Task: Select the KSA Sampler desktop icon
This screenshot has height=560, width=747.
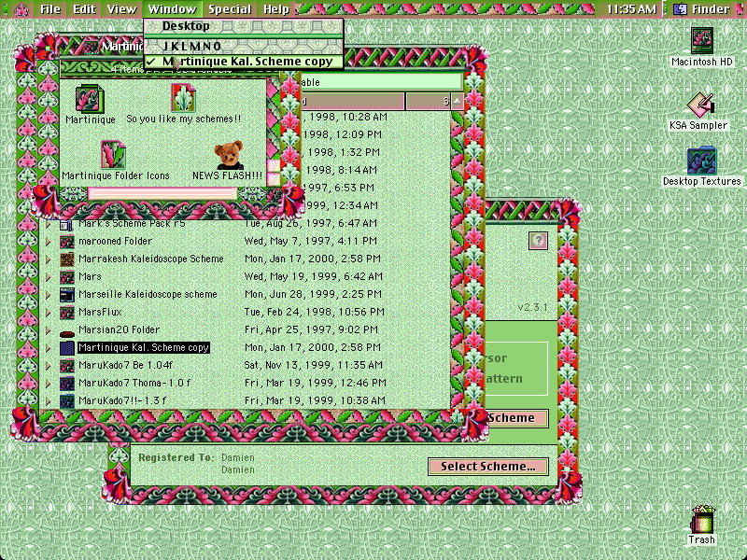Action: click(x=700, y=105)
